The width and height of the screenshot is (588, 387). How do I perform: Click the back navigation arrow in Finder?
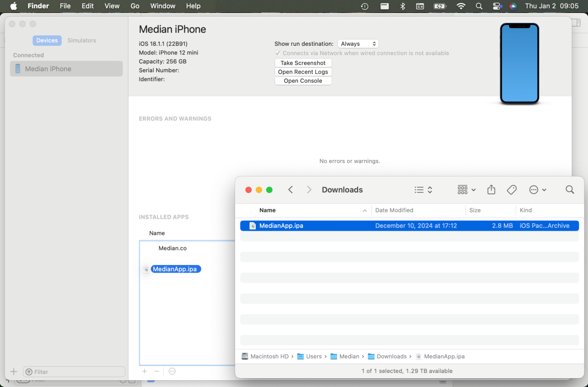290,190
